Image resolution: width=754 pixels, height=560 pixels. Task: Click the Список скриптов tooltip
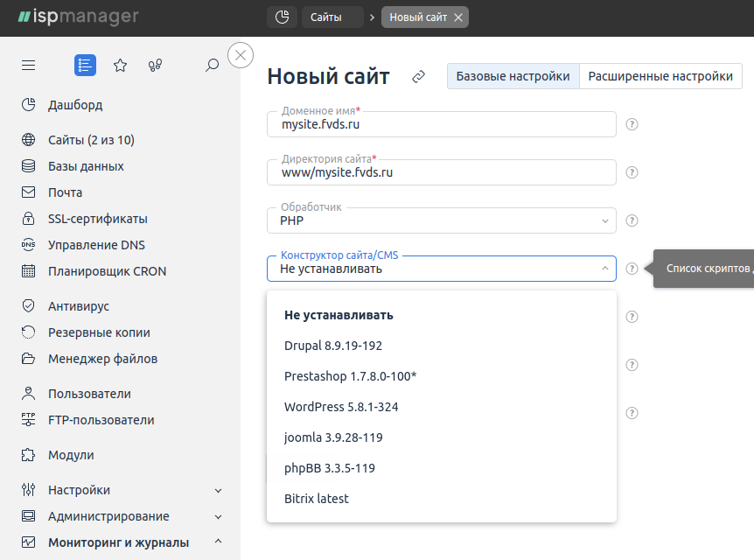[703, 269]
